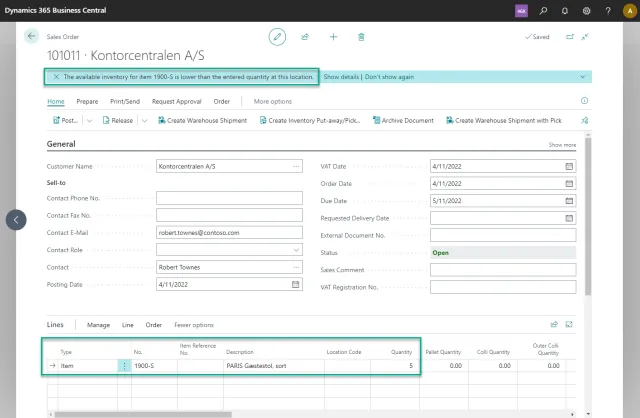The height and width of the screenshot is (418, 640).
Task: Open the Release dropdown arrow
Action: coord(144,120)
